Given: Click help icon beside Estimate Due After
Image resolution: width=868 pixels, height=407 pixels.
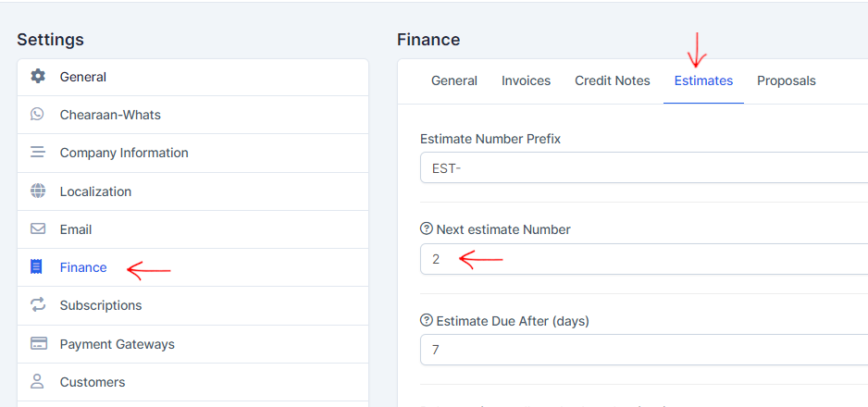Looking at the screenshot, I should point(427,321).
